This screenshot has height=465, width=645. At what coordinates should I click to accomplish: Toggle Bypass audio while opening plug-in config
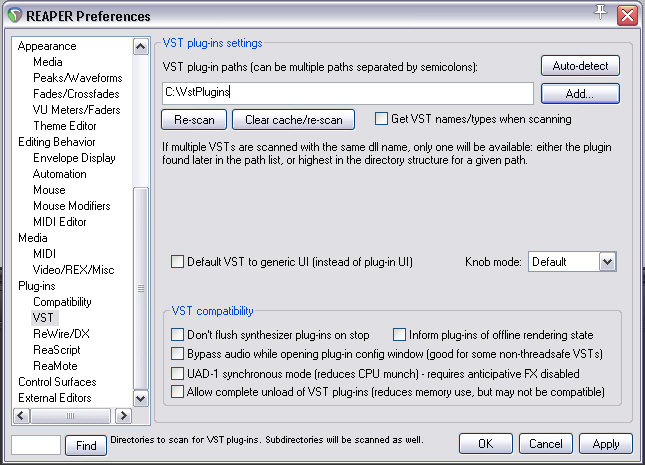(177, 353)
